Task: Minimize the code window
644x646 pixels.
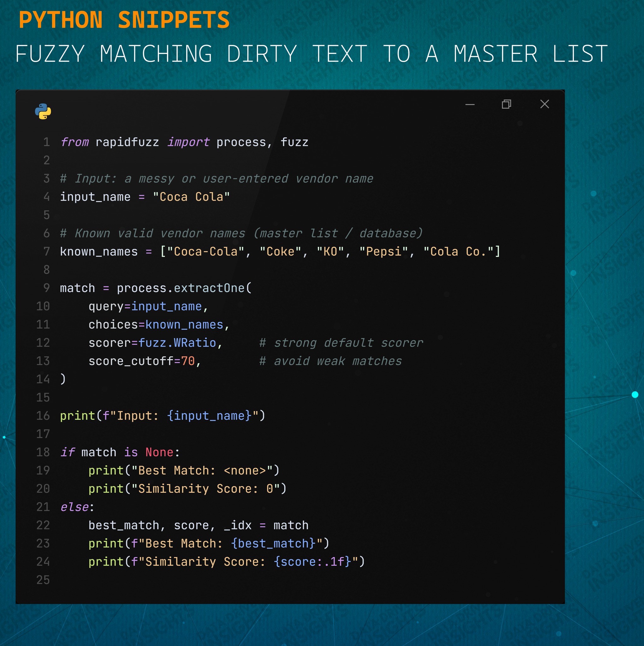Action: pos(470,104)
